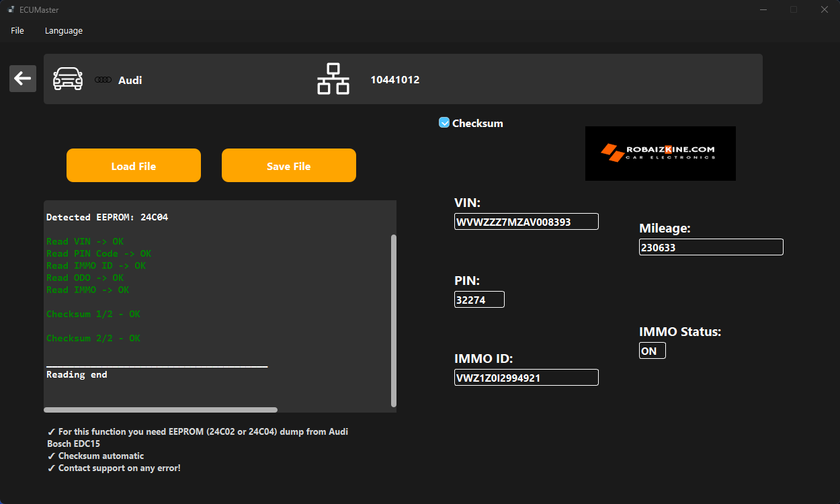Select the Detected EEPROM log text

pyautogui.click(x=107, y=216)
